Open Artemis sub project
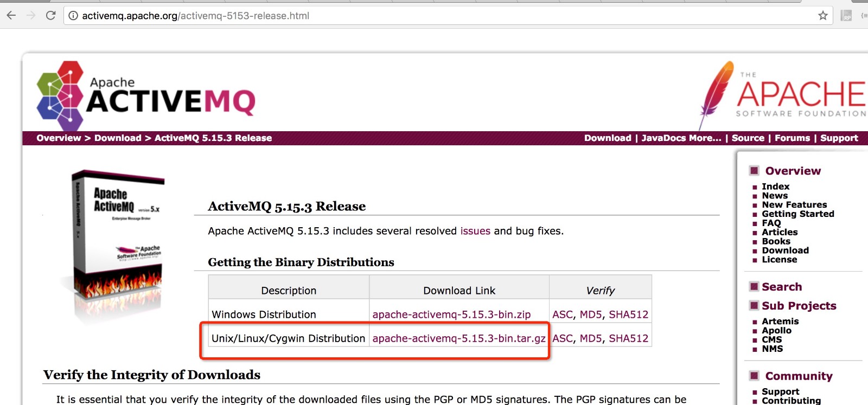 point(780,322)
